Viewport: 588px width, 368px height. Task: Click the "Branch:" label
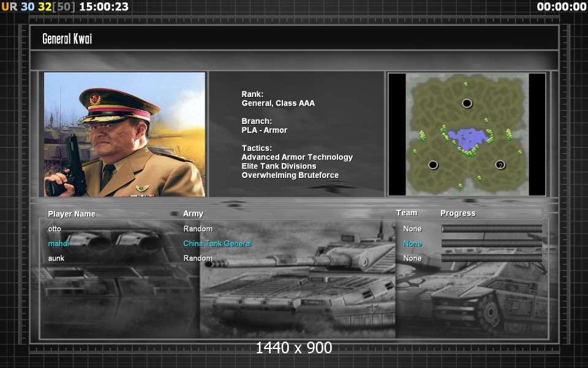(x=257, y=121)
